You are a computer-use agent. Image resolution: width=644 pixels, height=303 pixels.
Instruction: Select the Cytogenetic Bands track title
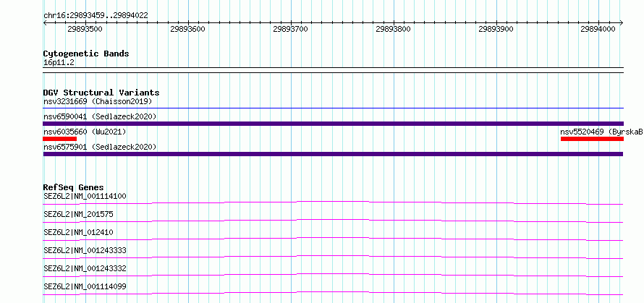[86, 54]
